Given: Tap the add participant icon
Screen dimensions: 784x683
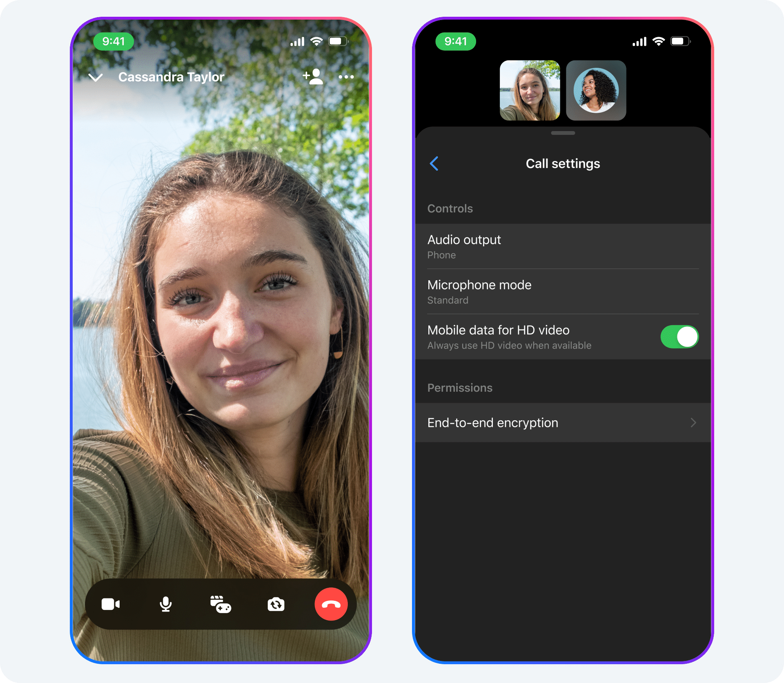Looking at the screenshot, I should (x=312, y=77).
